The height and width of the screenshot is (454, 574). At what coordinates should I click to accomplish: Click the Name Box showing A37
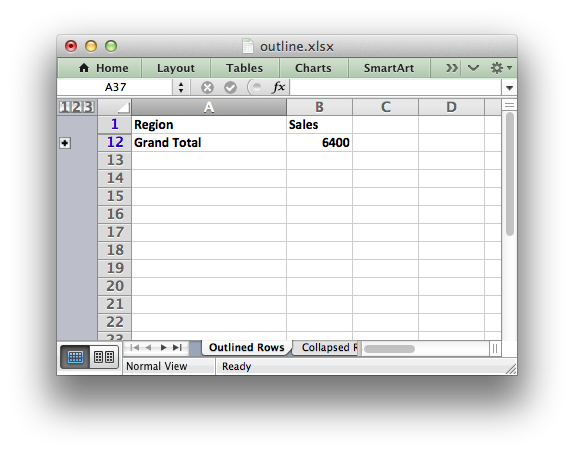(116, 88)
